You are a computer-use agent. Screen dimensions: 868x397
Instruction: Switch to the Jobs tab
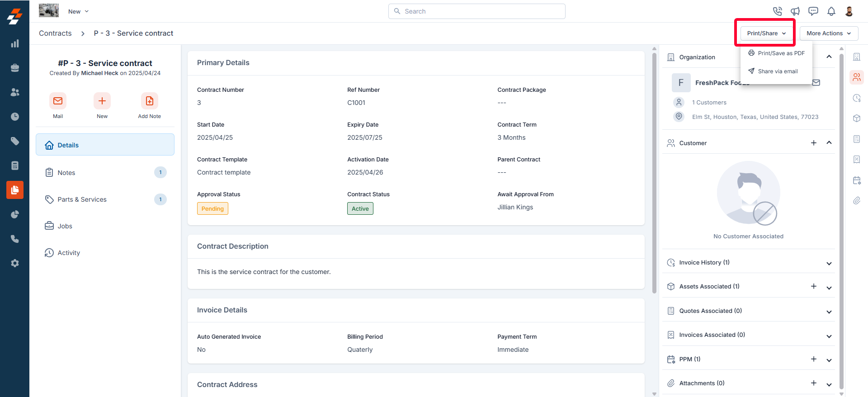click(105, 226)
